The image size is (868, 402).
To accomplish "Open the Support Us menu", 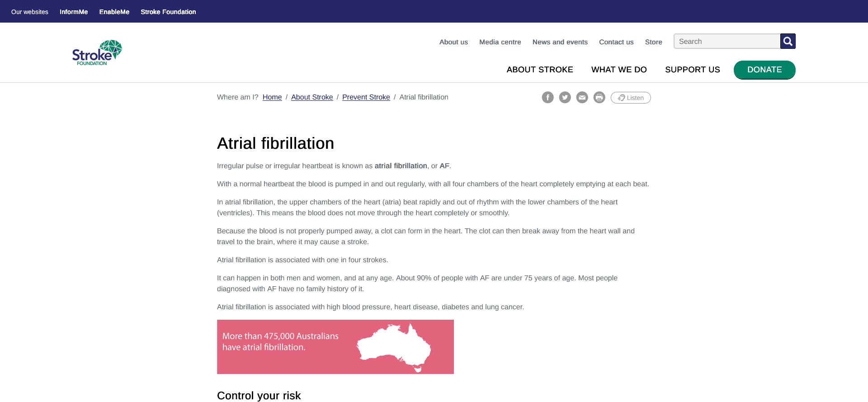I will point(692,70).
